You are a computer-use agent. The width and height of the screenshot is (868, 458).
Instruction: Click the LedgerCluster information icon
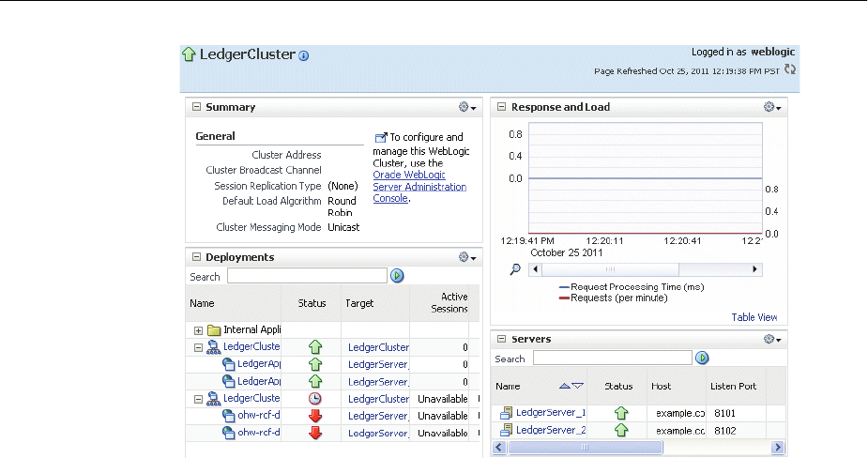(304, 56)
